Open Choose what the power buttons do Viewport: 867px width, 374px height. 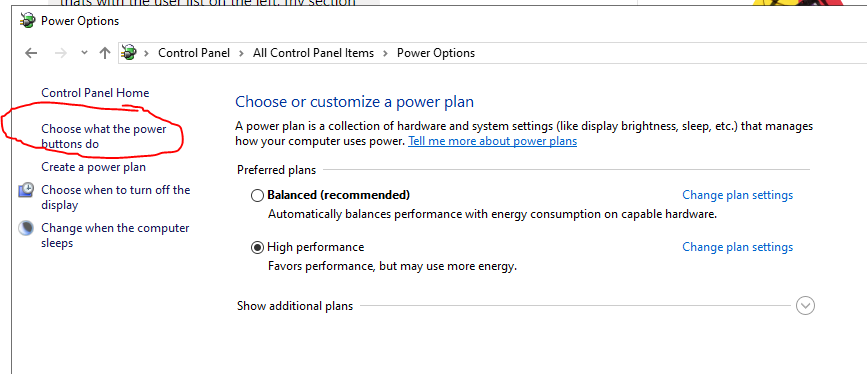pyautogui.click(x=104, y=137)
